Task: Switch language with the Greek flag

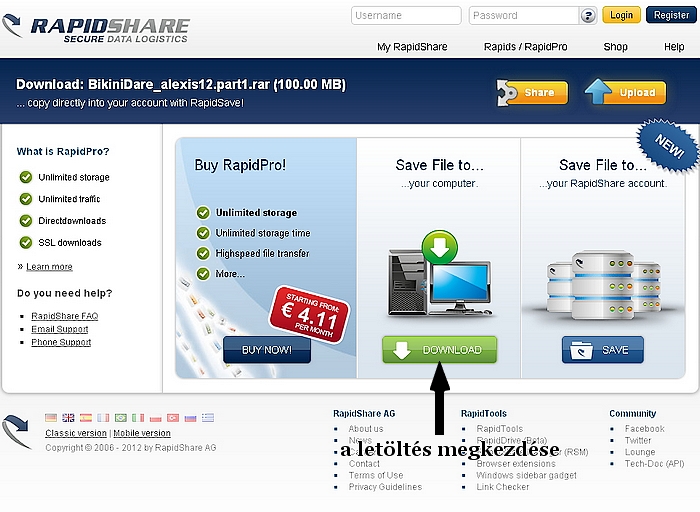Action: 208,418
